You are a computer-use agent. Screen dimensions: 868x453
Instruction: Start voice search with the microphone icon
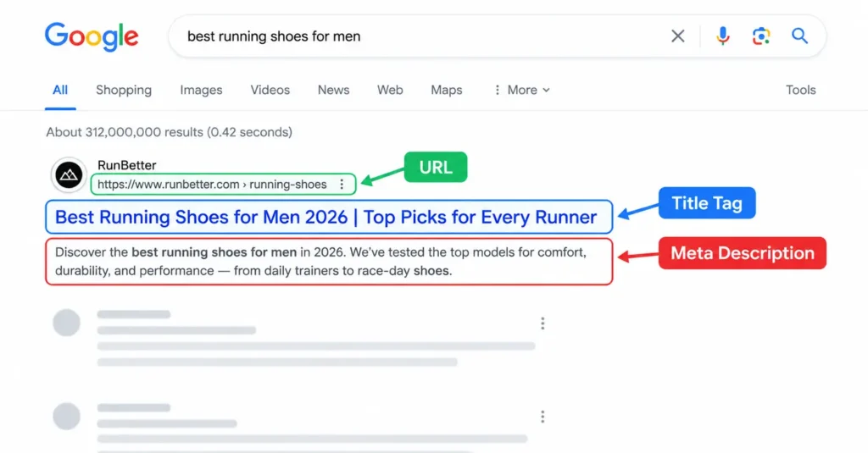coord(722,36)
